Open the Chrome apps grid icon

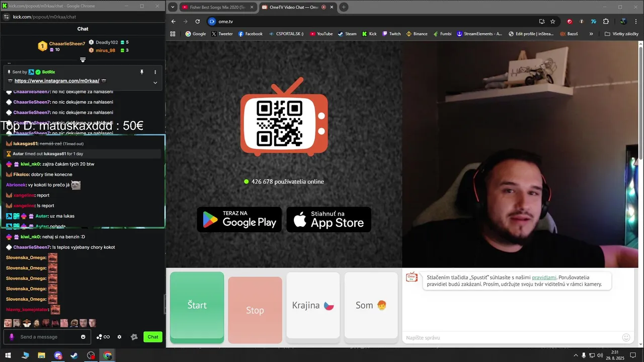173,34
